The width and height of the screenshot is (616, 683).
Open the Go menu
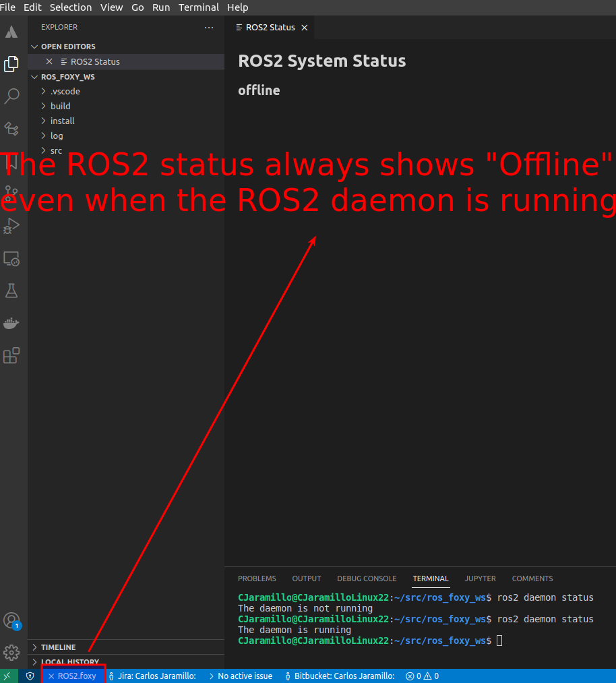137,7
